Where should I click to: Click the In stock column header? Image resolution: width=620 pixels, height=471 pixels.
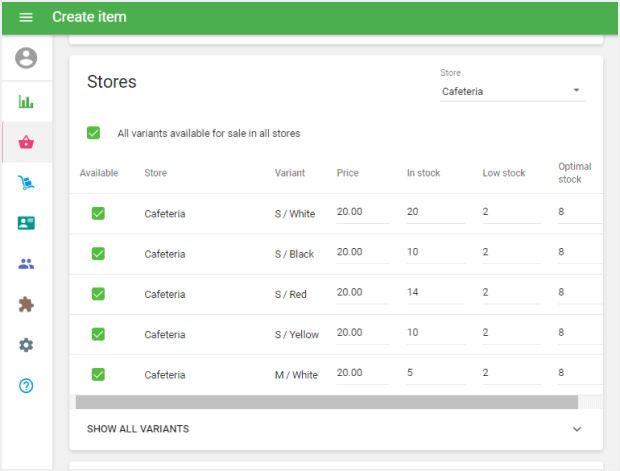click(x=423, y=173)
